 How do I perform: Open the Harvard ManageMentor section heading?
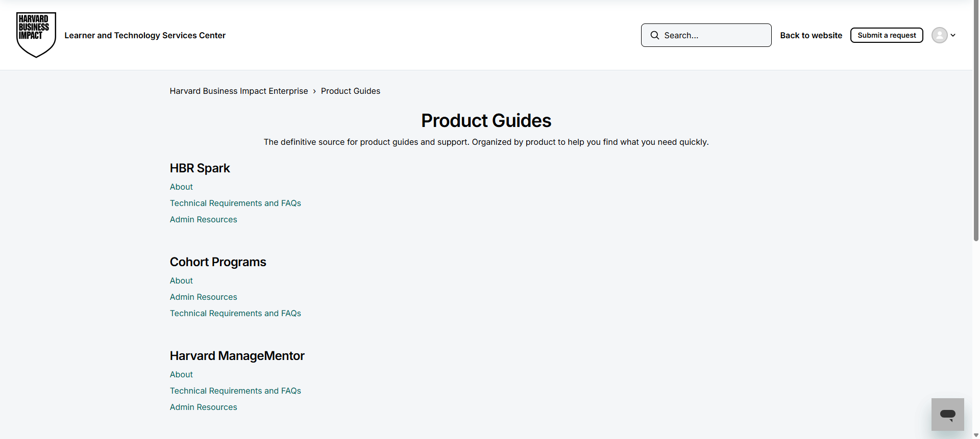click(237, 356)
